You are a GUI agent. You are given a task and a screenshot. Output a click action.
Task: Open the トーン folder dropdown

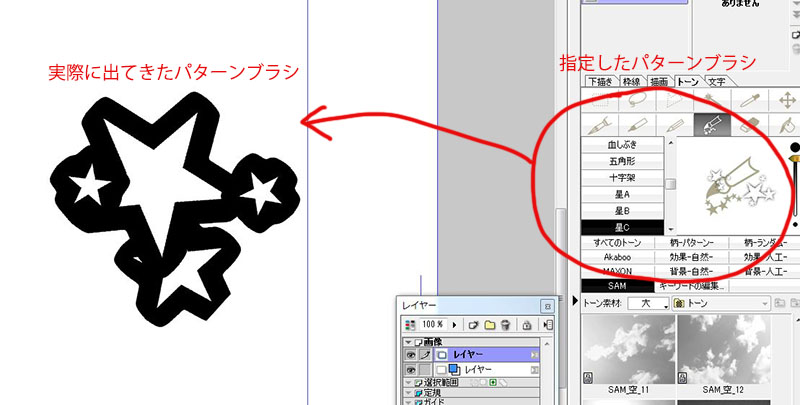[x=721, y=303]
